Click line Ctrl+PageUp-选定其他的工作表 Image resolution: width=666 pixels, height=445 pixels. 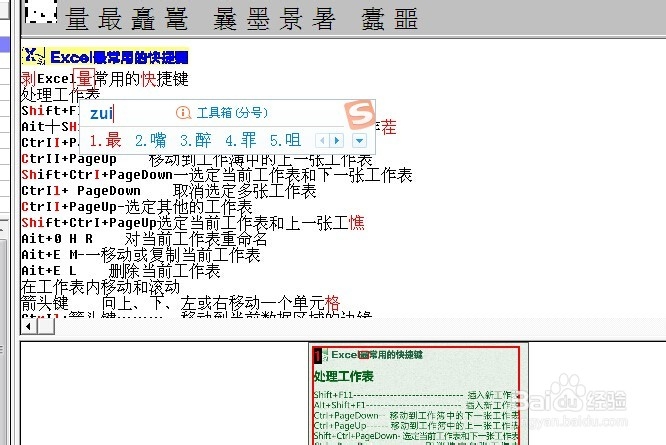(137, 207)
